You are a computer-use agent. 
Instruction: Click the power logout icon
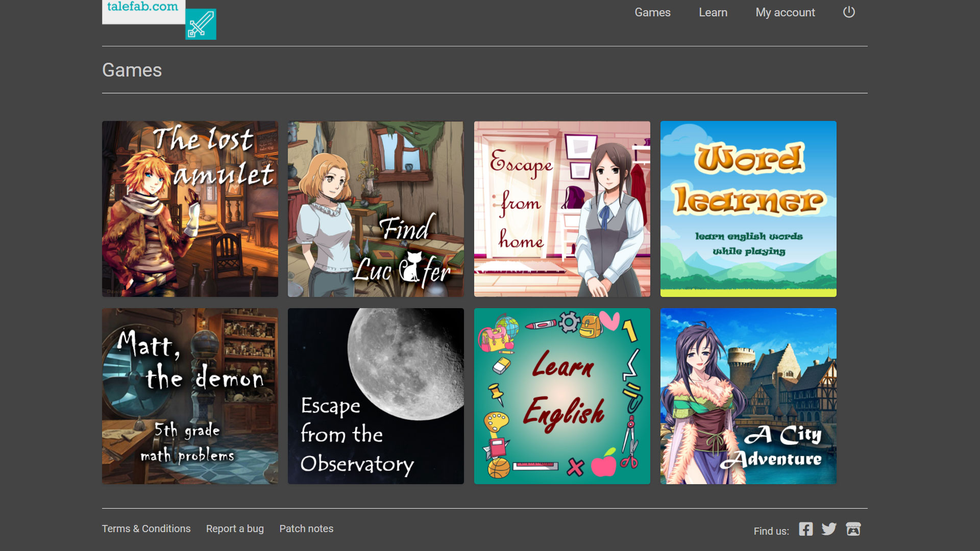(849, 12)
